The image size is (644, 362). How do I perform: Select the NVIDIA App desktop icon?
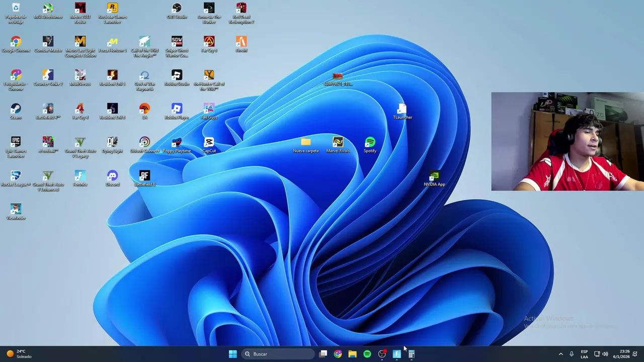coord(434,178)
